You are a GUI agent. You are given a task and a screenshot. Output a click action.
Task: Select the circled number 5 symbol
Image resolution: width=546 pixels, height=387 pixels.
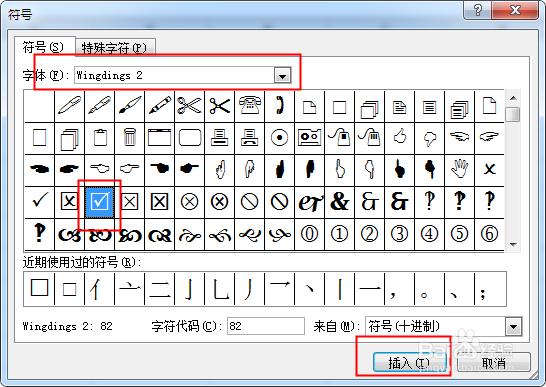[460, 234]
